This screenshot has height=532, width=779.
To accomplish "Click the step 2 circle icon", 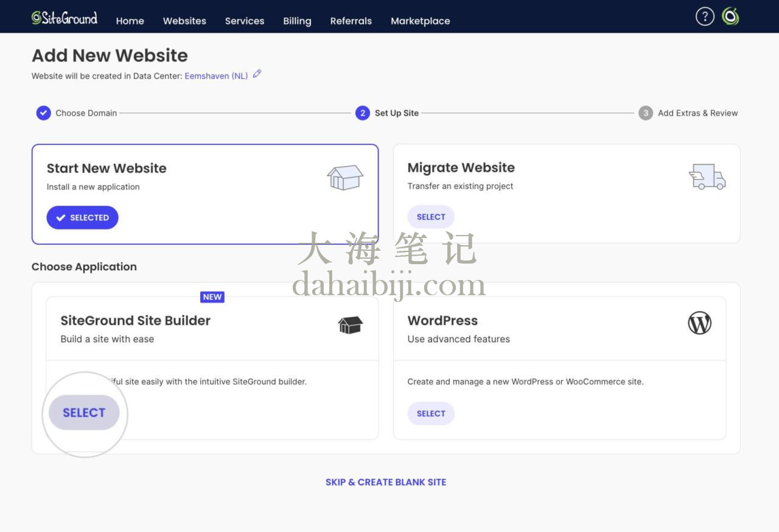I will (363, 113).
